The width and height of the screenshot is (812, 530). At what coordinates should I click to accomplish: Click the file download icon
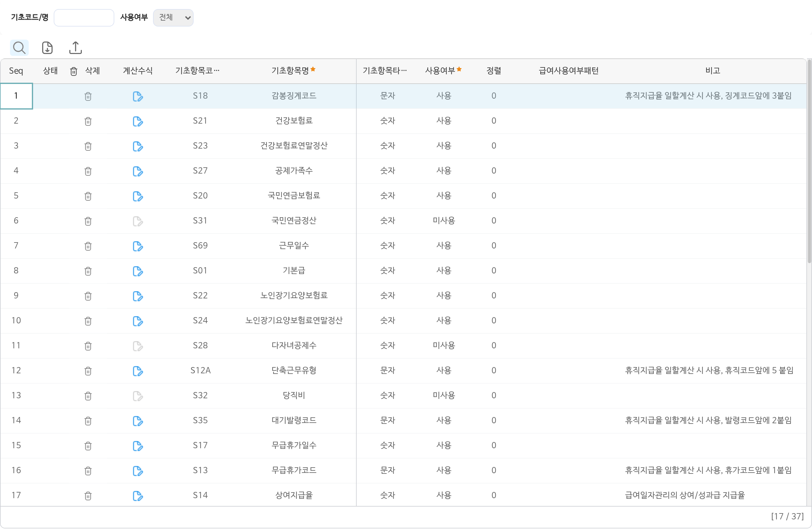point(47,48)
